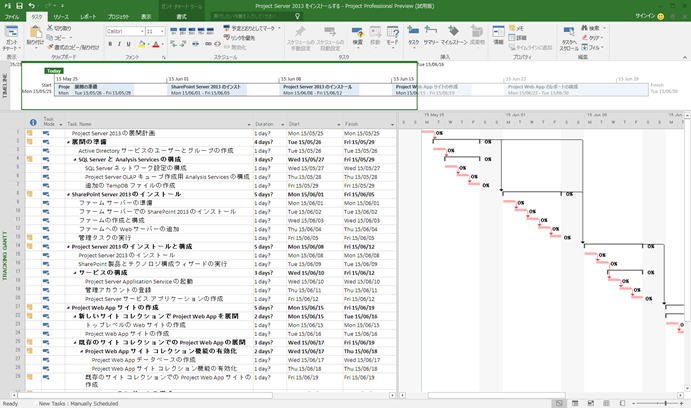Open the Gantt Chart view button
Image resolution: width=691 pixels, height=408 pixels.
click(11, 37)
